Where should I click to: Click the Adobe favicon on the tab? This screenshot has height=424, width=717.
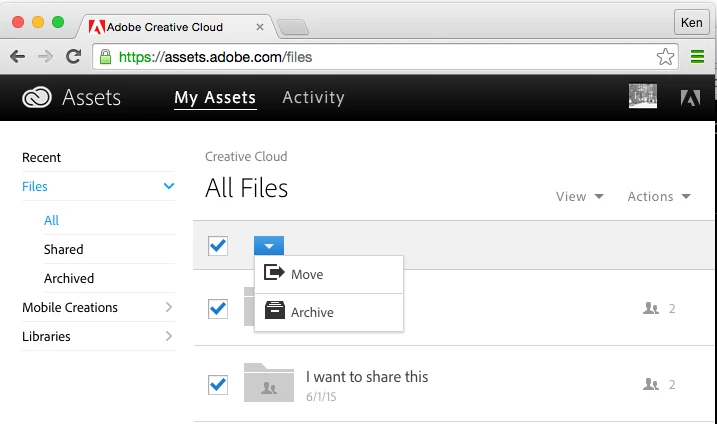96,27
